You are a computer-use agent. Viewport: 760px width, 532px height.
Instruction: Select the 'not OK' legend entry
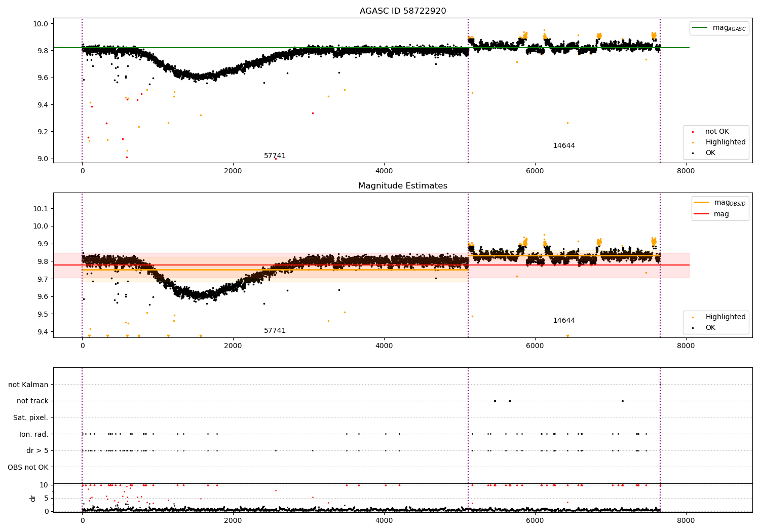pos(717,132)
